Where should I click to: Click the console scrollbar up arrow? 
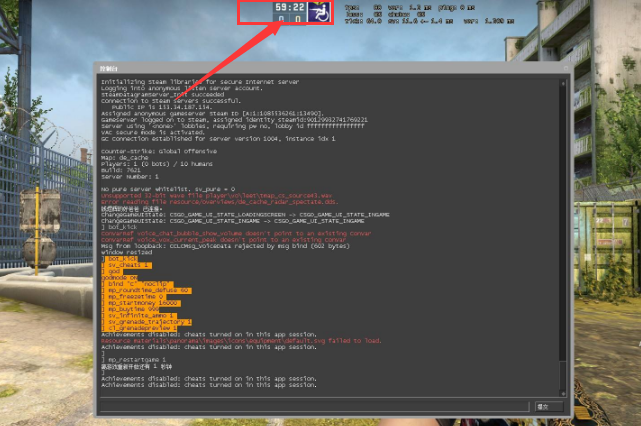pyautogui.click(x=563, y=83)
